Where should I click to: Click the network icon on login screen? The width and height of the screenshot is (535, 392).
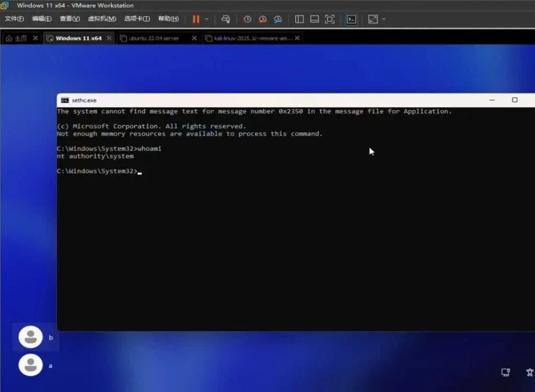click(x=506, y=372)
